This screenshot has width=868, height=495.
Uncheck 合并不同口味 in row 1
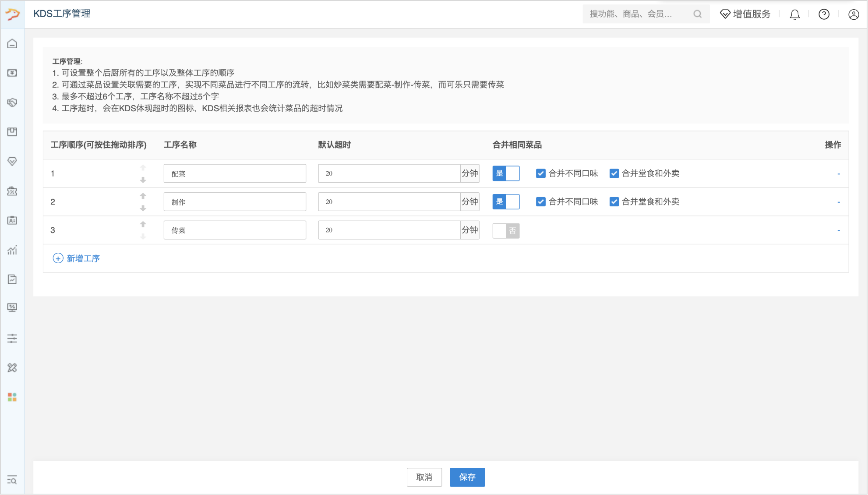click(541, 173)
